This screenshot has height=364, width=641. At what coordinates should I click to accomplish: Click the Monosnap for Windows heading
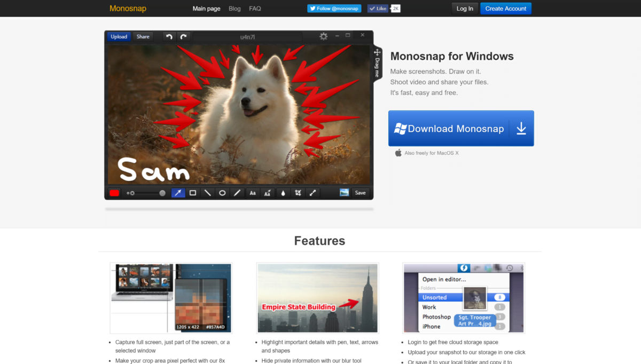452,56
